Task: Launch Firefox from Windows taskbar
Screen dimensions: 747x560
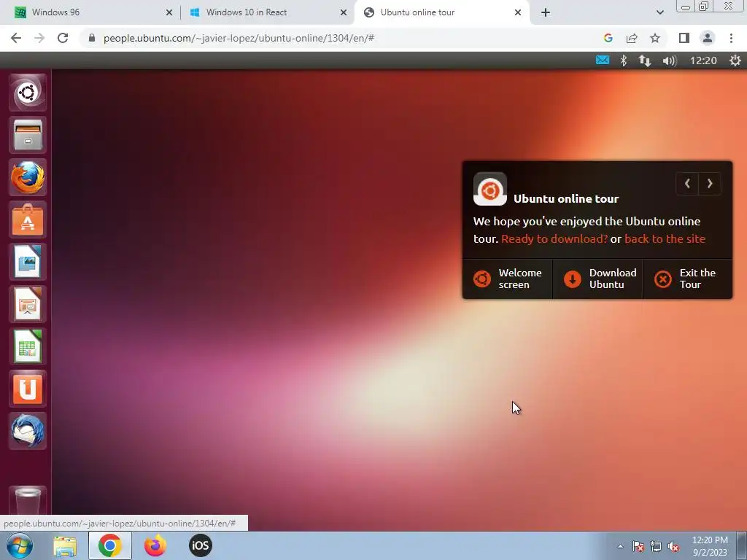Action: [155, 545]
